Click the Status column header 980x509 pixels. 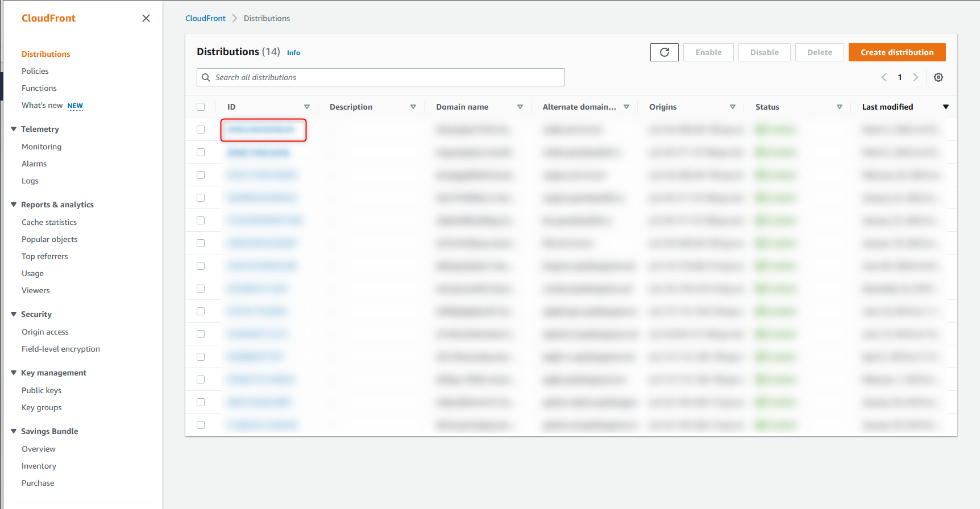767,107
